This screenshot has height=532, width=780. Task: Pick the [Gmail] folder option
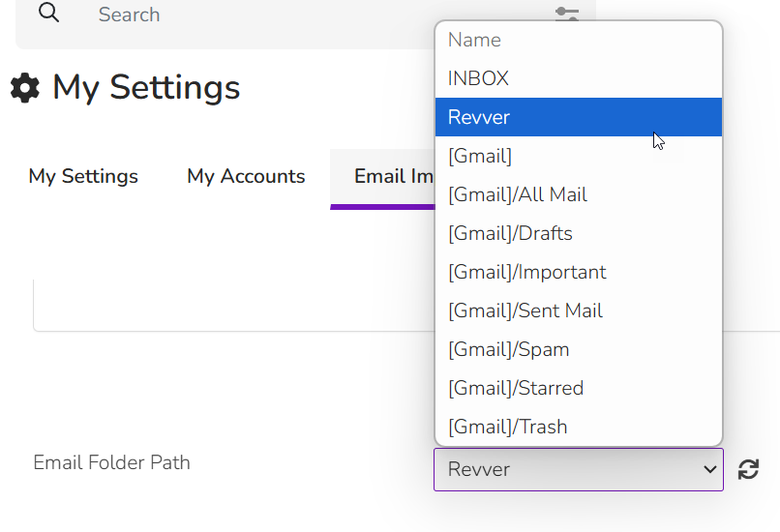point(579,156)
